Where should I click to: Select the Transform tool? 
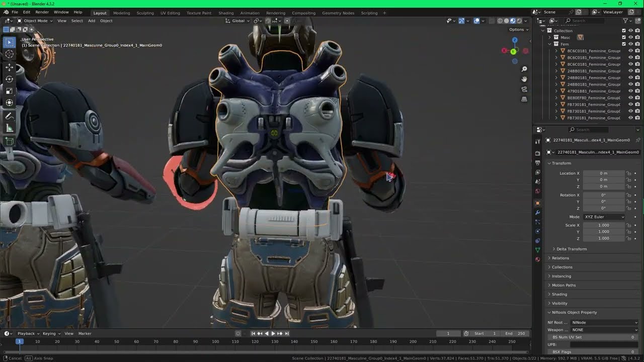click(x=9, y=103)
